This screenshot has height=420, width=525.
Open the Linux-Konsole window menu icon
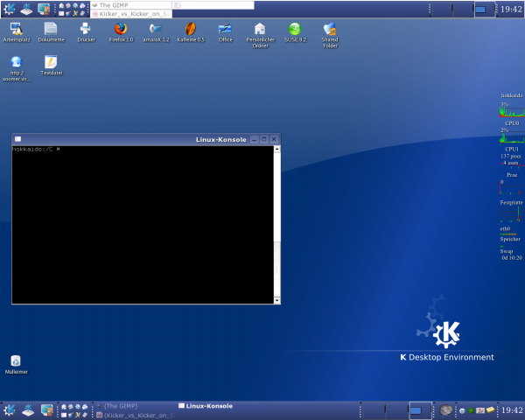coord(17,139)
